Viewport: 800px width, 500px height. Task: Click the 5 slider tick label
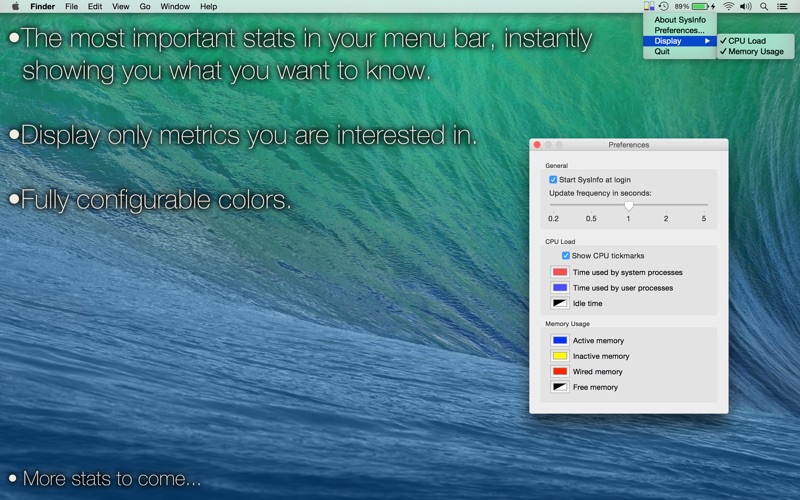coord(704,218)
